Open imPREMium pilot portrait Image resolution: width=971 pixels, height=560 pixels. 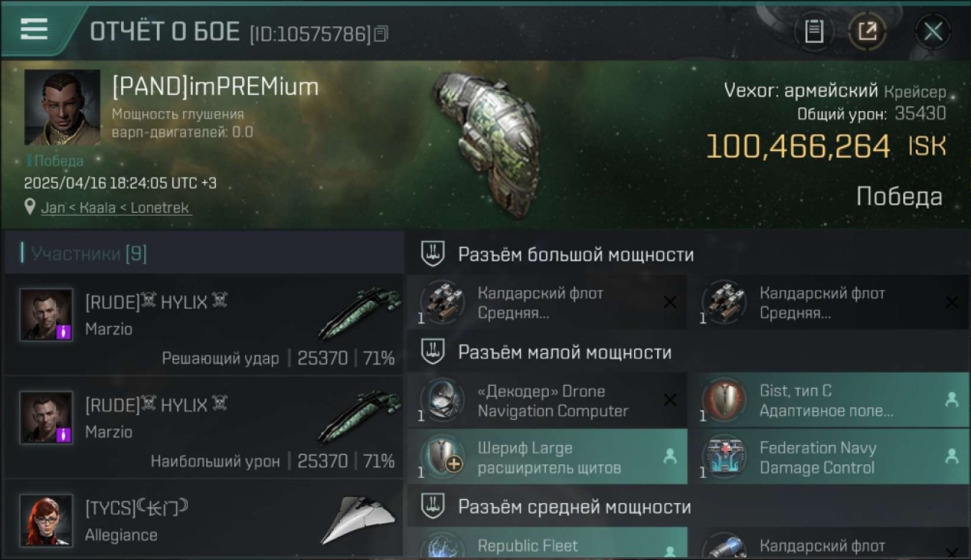coord(62,108)
